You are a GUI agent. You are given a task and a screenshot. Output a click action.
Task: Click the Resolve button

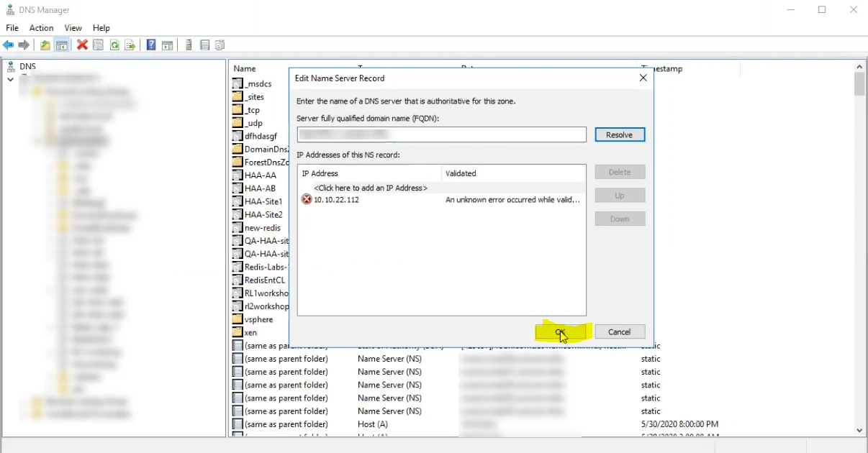coord(620,134)
